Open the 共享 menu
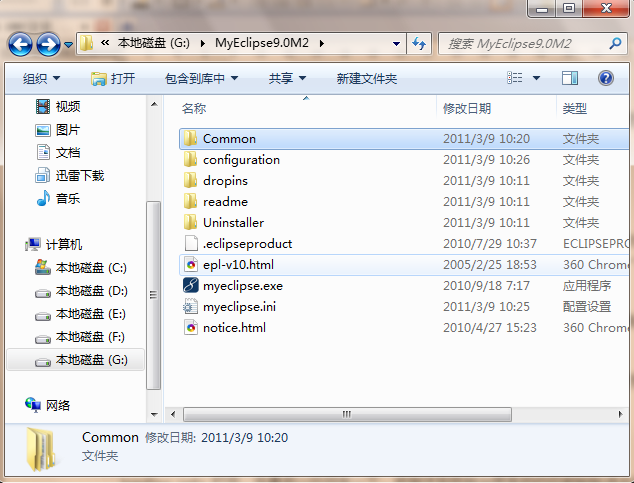This screenshot has width=634, height=483. tap(287, 78)
